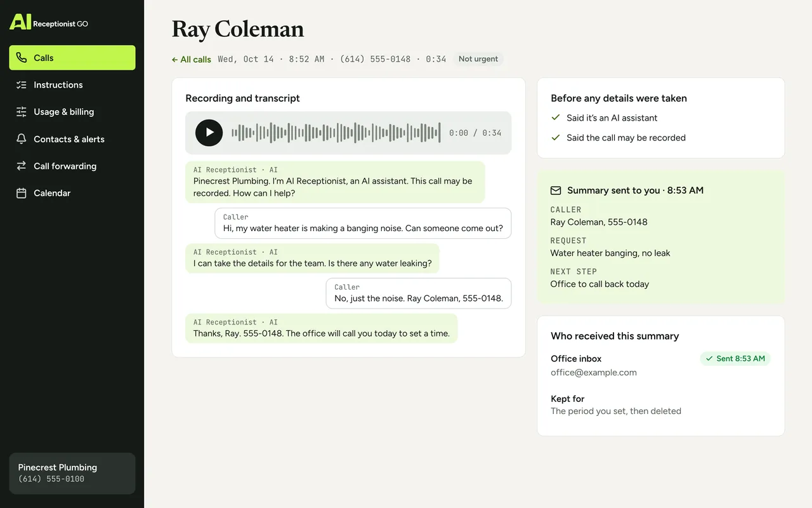Click the Sent 8:53 AM status badge

point(735,359)
